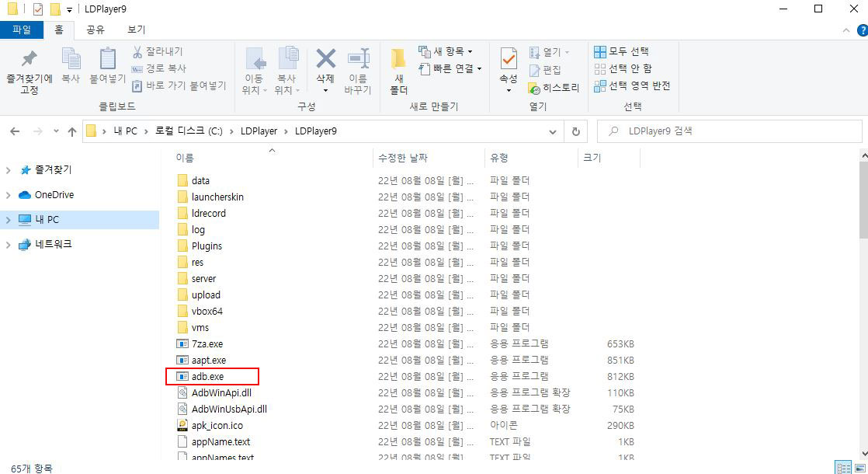Click 이름 바꾸기 rename icon
This screenshot has height=474, width=868.
(358, 59)
